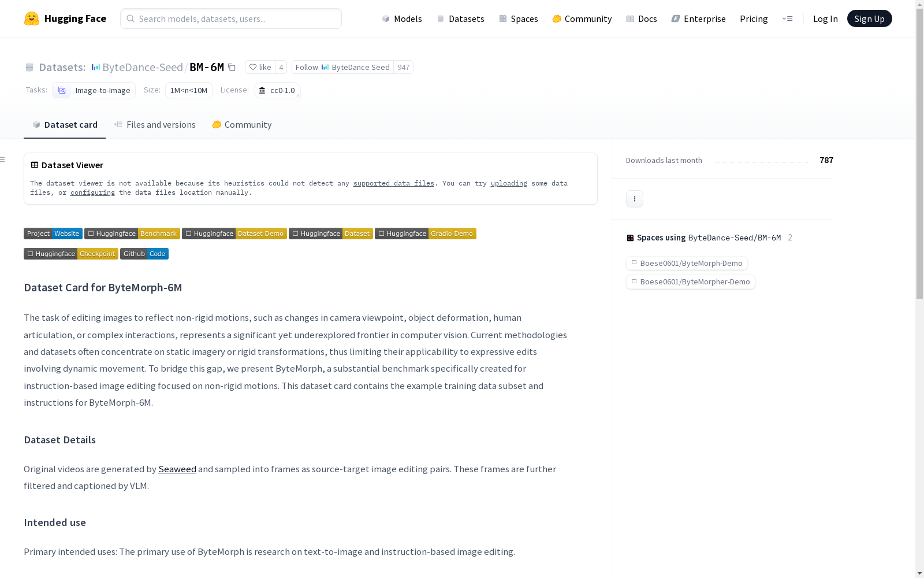Click the 'Intended use' heading

tap(55, 523)
